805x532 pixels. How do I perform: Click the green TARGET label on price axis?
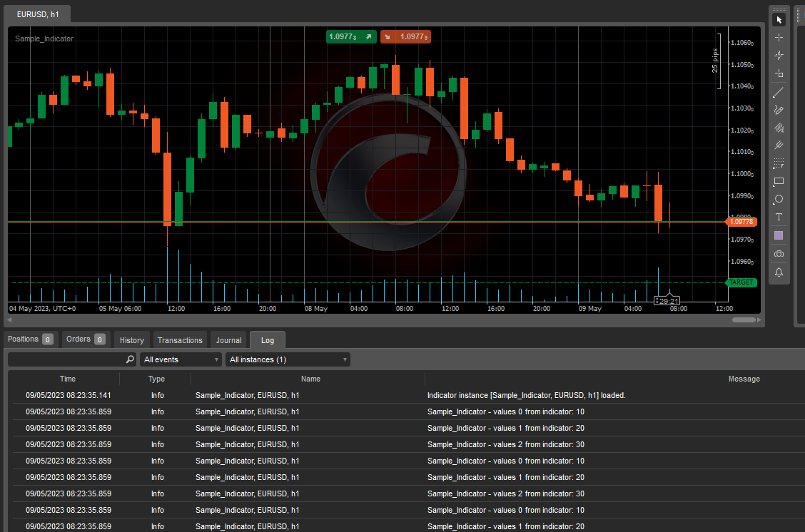741,282
